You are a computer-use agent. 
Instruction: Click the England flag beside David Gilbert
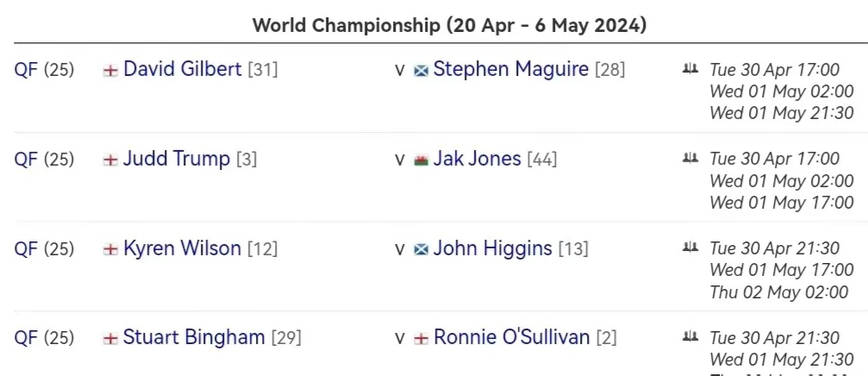[110, 71]
